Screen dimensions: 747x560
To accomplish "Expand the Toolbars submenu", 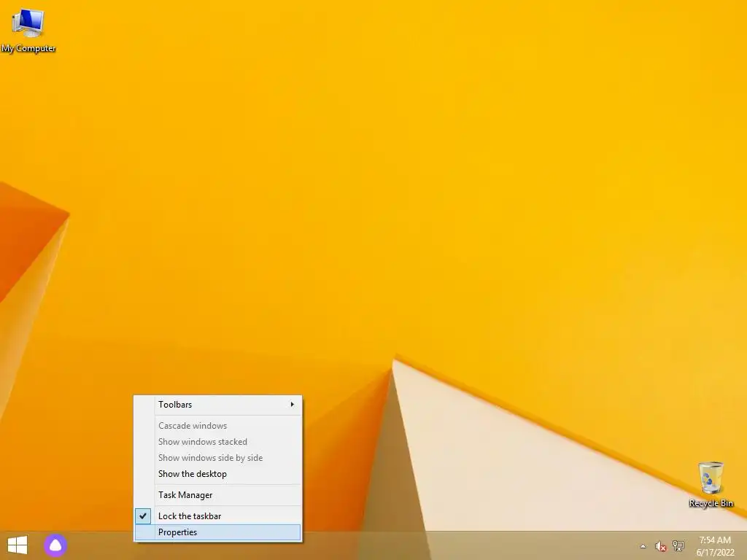I will click(218, 405).
